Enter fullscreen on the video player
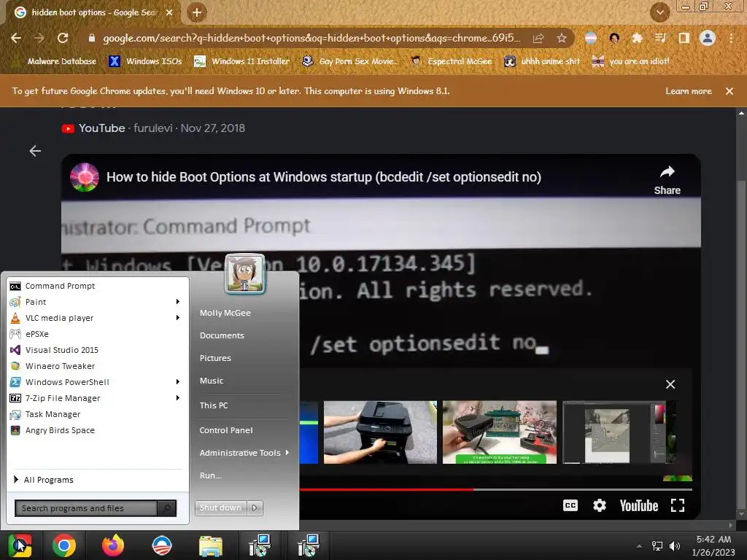747x560 pixels. [x=678, y=505]
